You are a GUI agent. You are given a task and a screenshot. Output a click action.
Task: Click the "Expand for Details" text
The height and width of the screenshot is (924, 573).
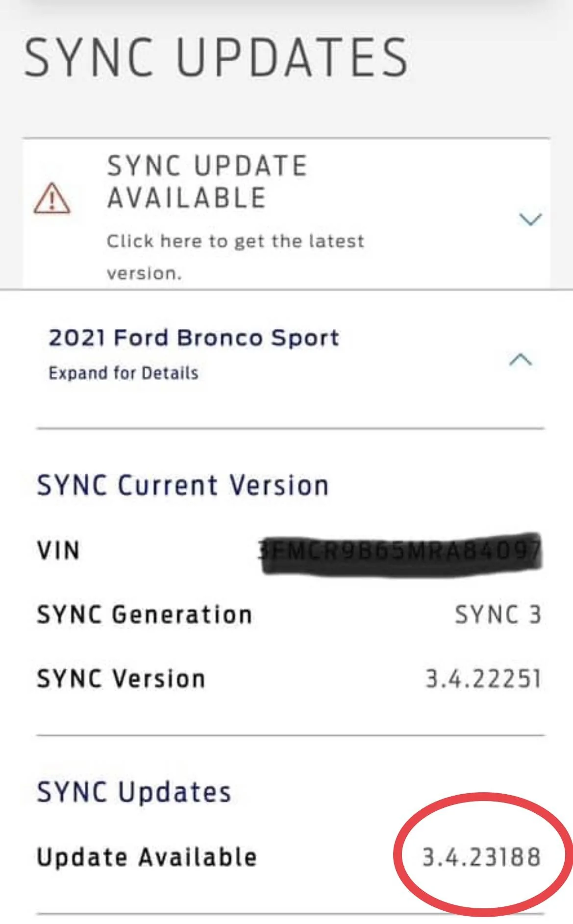124,373
